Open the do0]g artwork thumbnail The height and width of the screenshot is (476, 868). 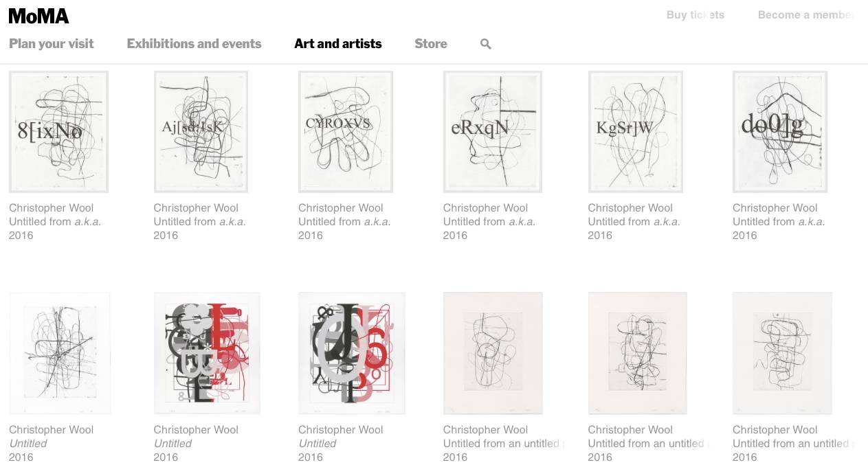click(x=780, y=132)
